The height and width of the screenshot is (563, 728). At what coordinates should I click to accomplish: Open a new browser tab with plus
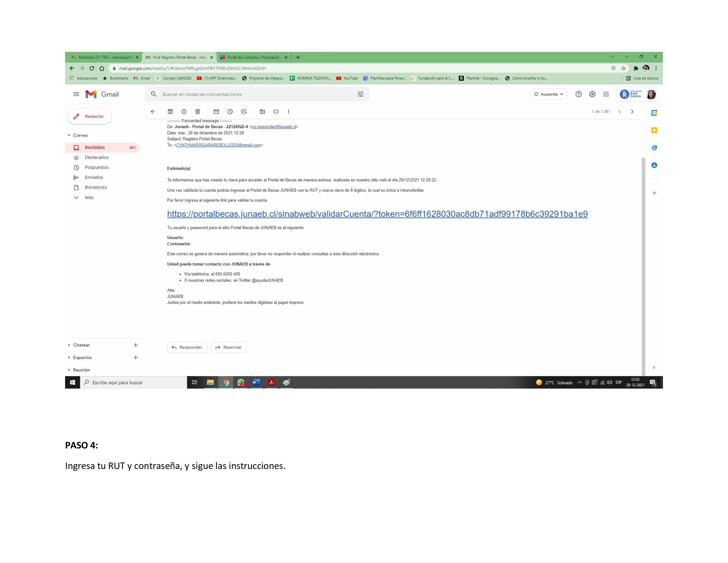click(298, 57)
